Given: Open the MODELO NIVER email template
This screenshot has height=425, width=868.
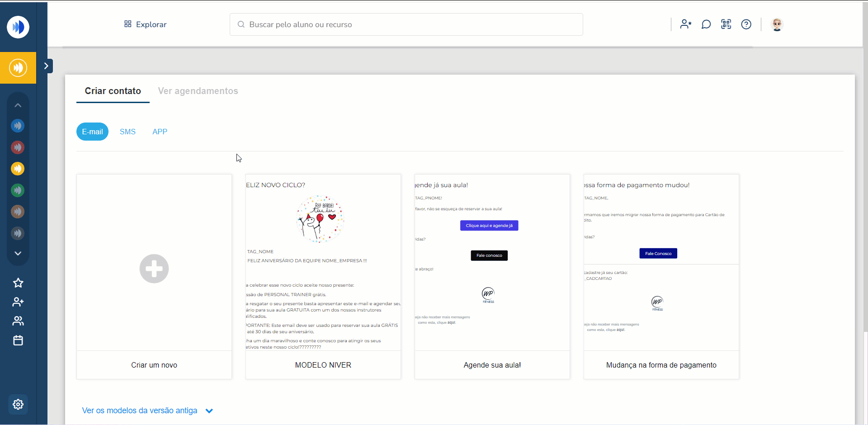Looking at the screenshot, I should coord(323,276).
